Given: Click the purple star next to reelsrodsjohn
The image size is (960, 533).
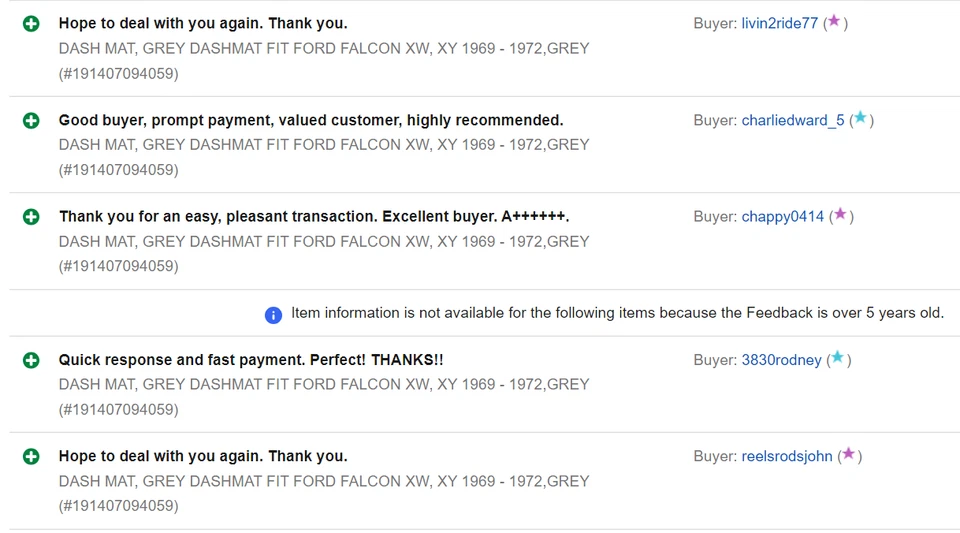Looking at the screenshot, I should 848,454.
